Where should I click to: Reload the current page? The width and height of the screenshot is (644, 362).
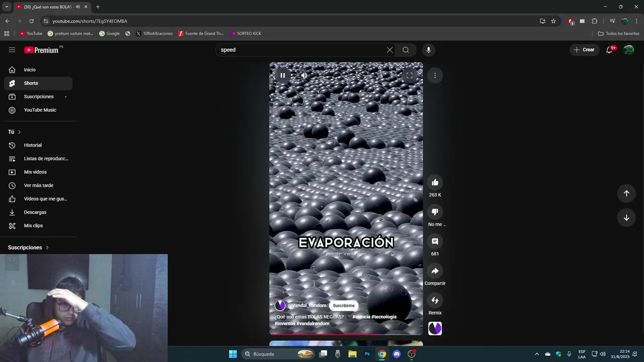[x=31, y=21]
